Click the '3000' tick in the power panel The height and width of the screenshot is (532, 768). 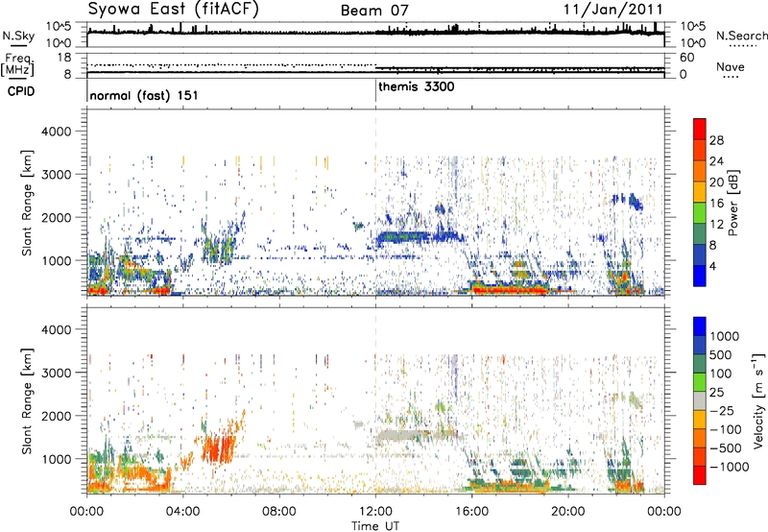click(57, 175)
